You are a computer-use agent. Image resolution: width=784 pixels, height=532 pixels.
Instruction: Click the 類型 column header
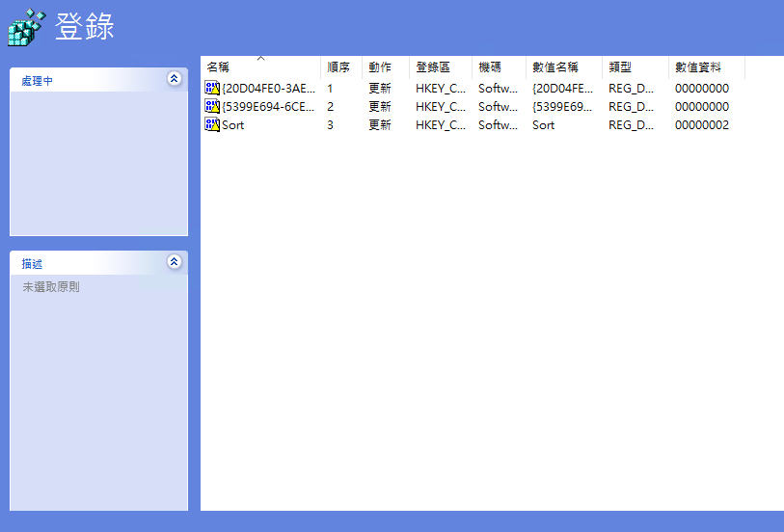[x=620, y=67]
